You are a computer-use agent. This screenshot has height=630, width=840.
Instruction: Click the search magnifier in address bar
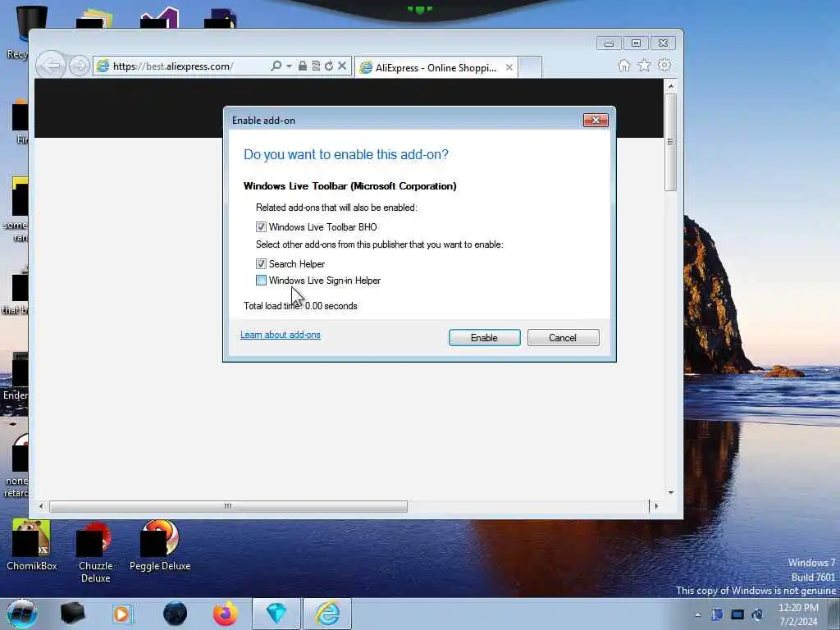(x=276, y=66)
